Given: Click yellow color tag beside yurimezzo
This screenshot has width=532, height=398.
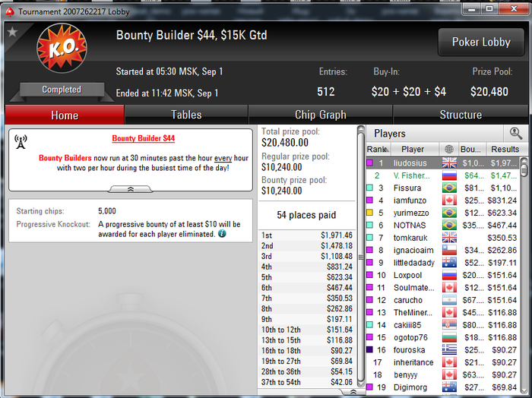Looking at the screenshot, I should tap(370, 213).
